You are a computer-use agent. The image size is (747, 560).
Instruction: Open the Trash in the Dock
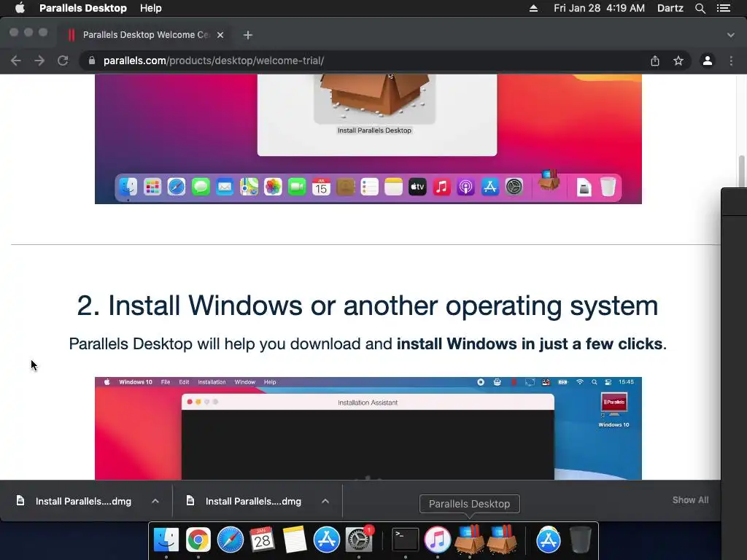(x=580, y=540)
